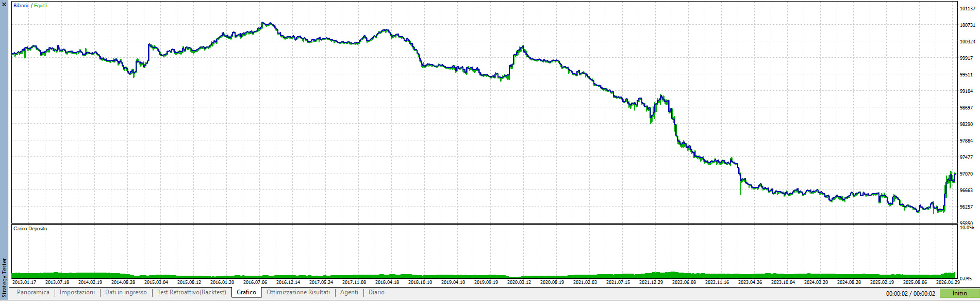Open the Ottimizzazione Risultati tab

click(298, 293)
